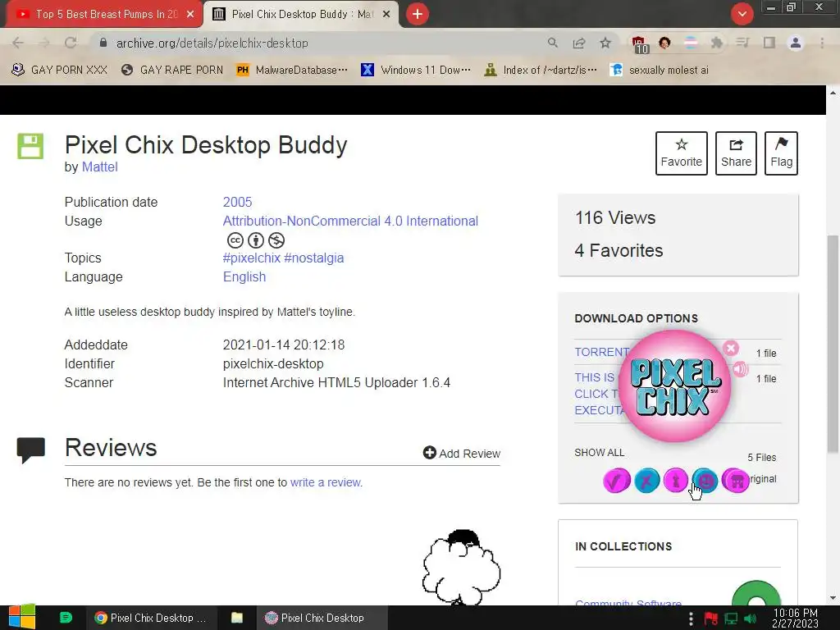Open the Windows 11 Dow… bookmark
Image resolution: width=840 pixels, height=630 pixels.
coord(416,70)
